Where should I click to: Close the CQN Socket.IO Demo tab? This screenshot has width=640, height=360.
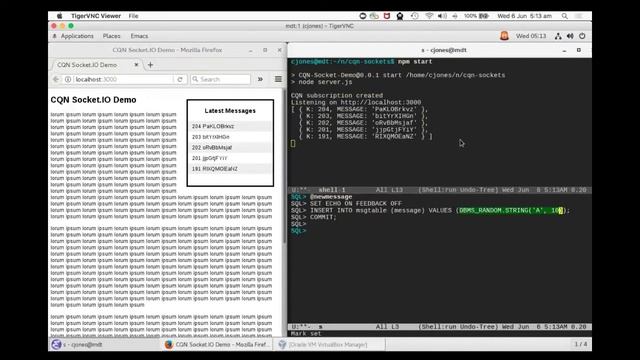[136, 64]
